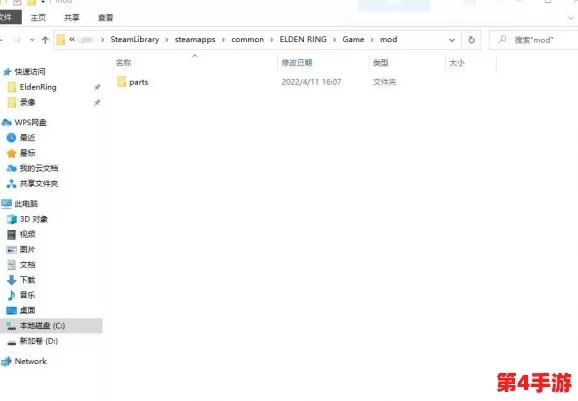Select the parts folder
This screenshot has height=401, width=578.
click(x=139, y=82)
